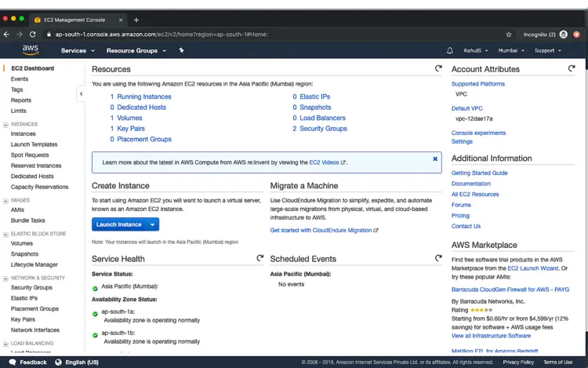Open the Mumbai region dropdown
The width and height of the screenshot is (588, 368).
pyautogui.click(x=511, y=51)
